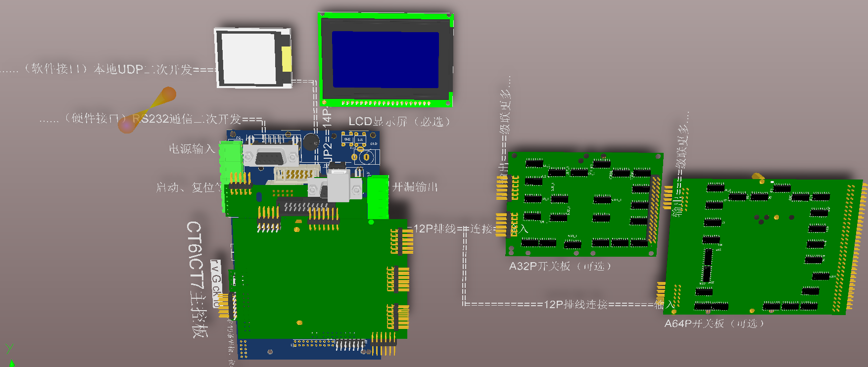Select the yellow ribbon tab on white display
Screen dimensions: 868x367
287,58
